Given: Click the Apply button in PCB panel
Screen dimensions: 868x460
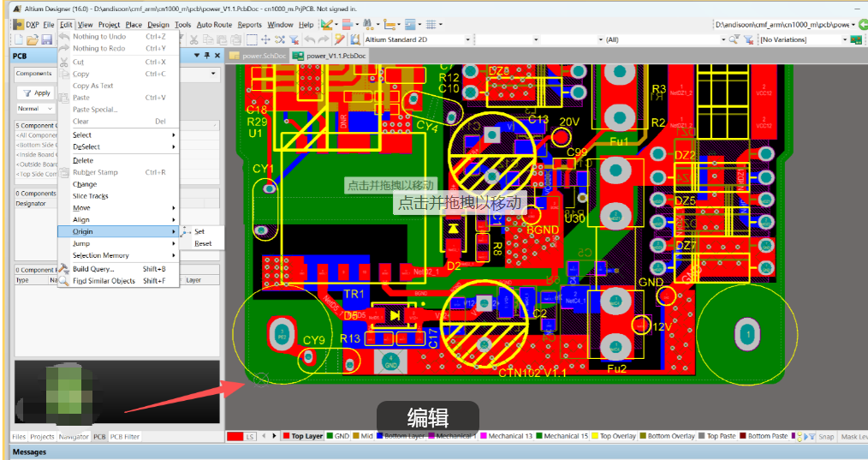Looking at the screenshot, I should pyautogui.click(x=37, y=93).
